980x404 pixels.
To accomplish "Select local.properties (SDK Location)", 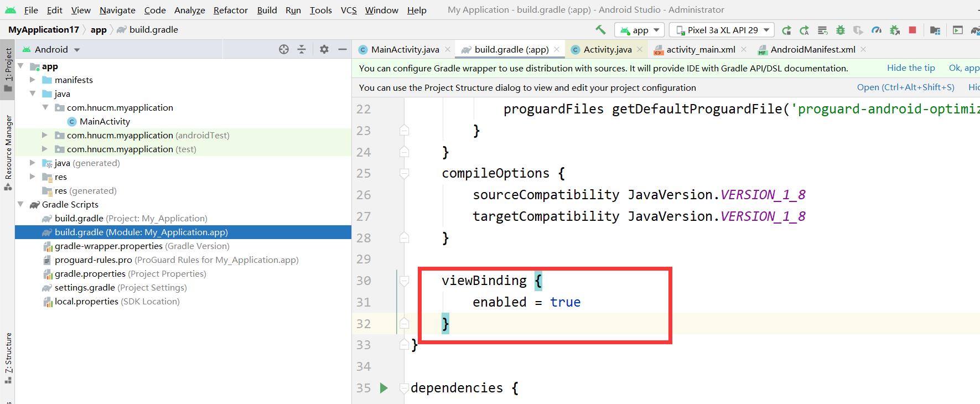I will [x=183, y=301].
